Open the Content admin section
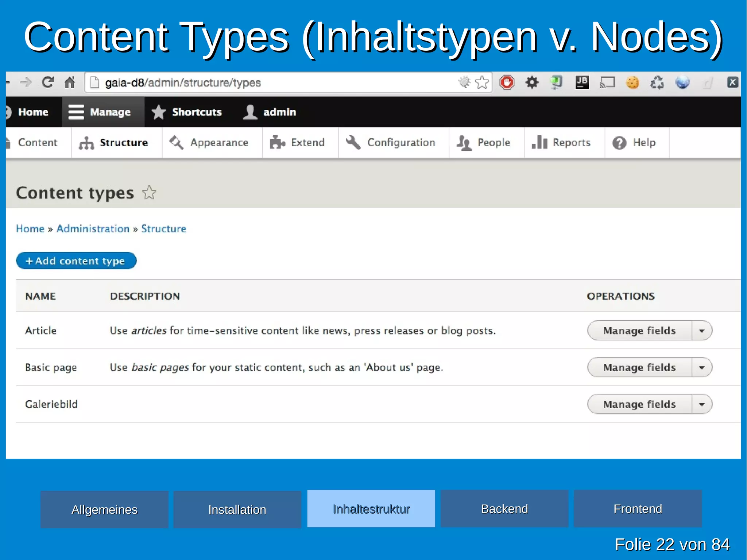747x560 pixels. (x=38, y=143)
